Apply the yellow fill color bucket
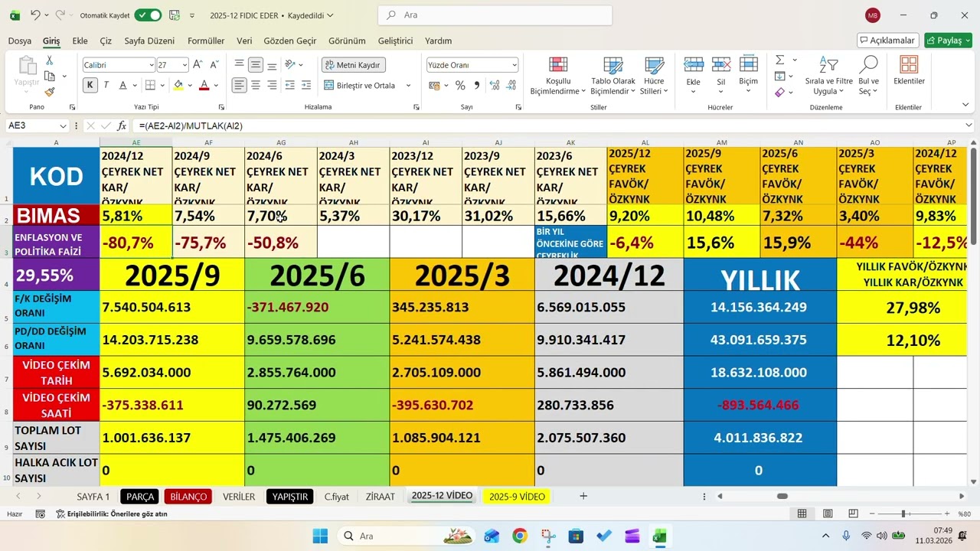The width and height of the screenshot is (980, 551). (178, 85)
